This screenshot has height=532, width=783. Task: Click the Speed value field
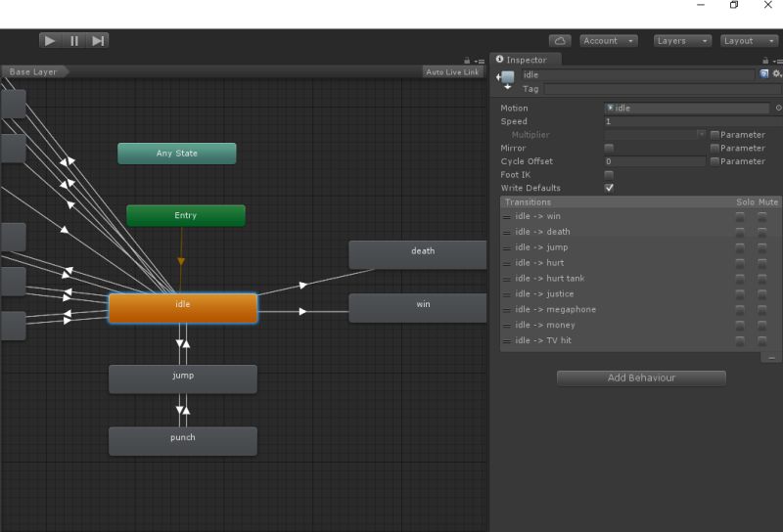693,121
